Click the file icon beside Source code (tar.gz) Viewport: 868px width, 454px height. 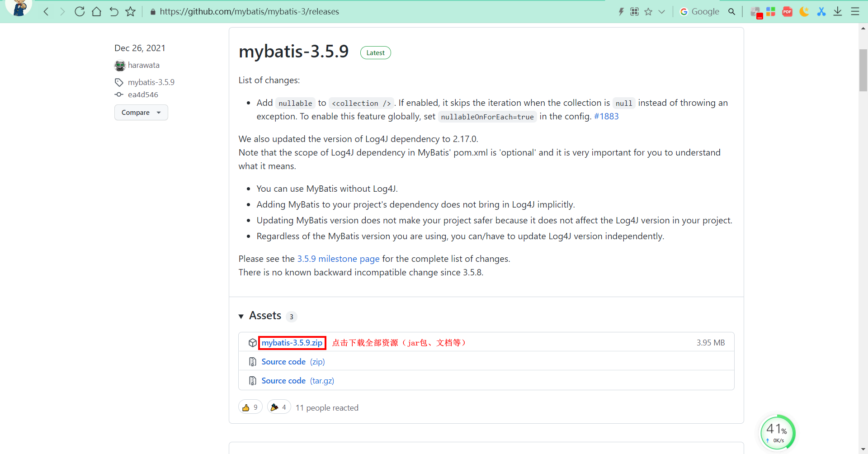point(253,381)
